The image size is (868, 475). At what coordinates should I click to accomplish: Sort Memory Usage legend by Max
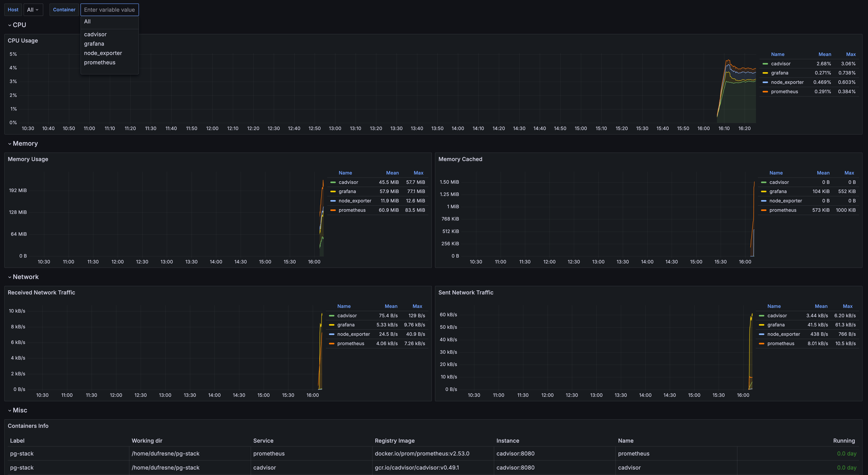pyautogui.click(x=418, y=173)
